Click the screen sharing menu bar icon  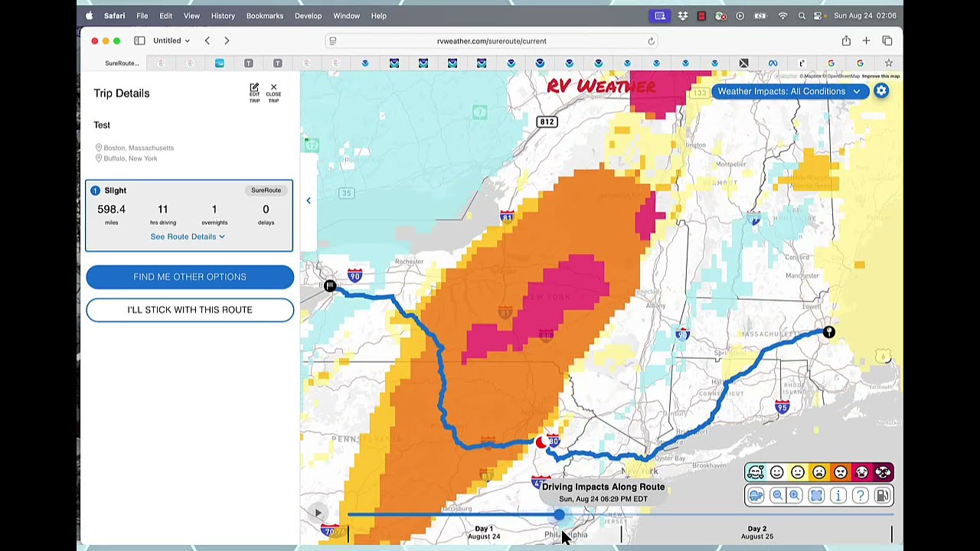660,15
